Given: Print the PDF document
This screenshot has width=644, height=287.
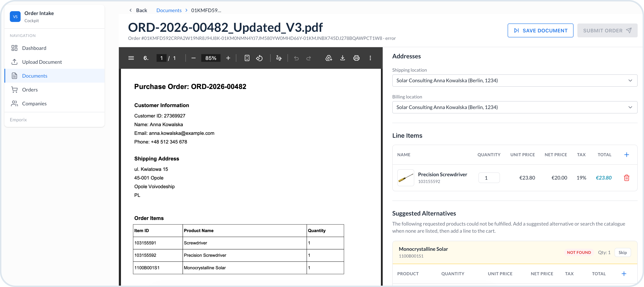Looking at the screenshot, I should (356, 58).
